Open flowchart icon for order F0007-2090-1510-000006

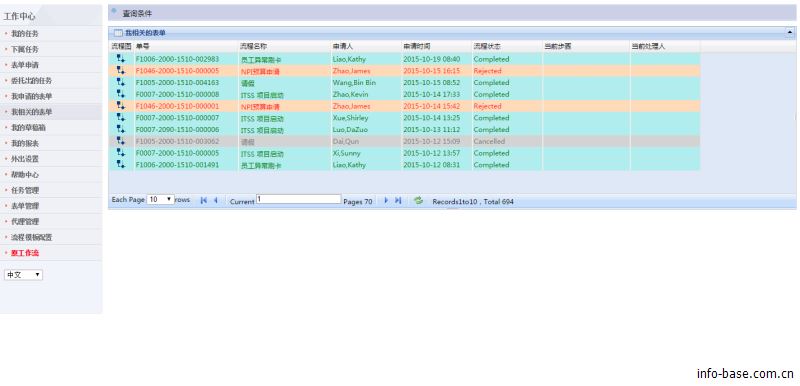tap(121, 129)
